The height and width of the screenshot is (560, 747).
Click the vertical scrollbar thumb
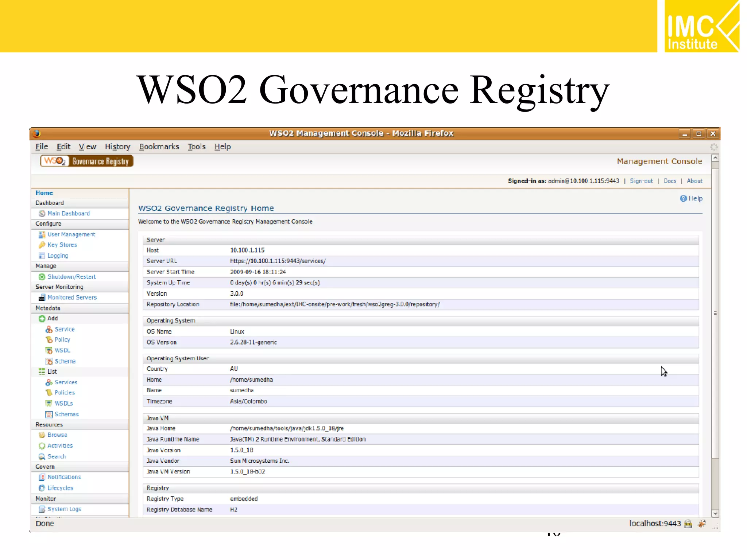coord(715,313)
